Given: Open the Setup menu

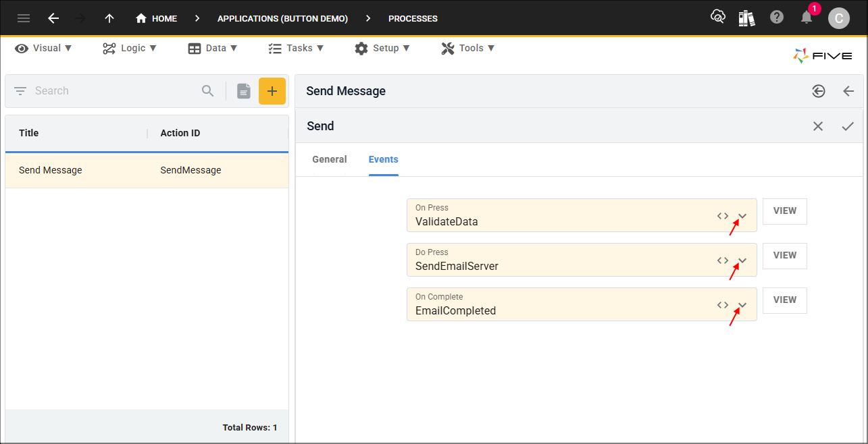Looking at the screenshot, I should pyautogui.click(x=382, y=48).
